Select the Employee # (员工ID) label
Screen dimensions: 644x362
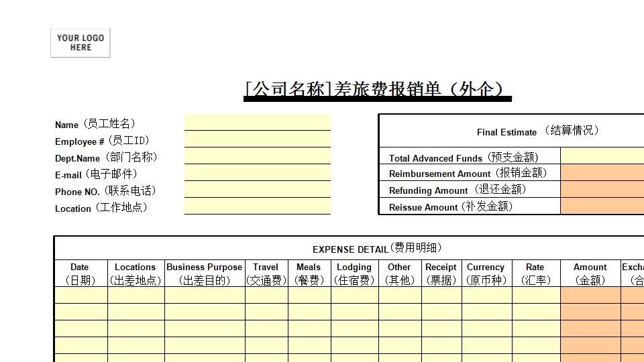(102, 141)
